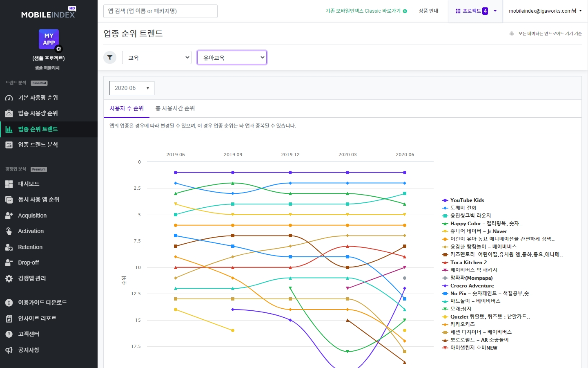Click the gear icon on MY APP
This screenshot has width=588, height=368.
coord(59,49)
